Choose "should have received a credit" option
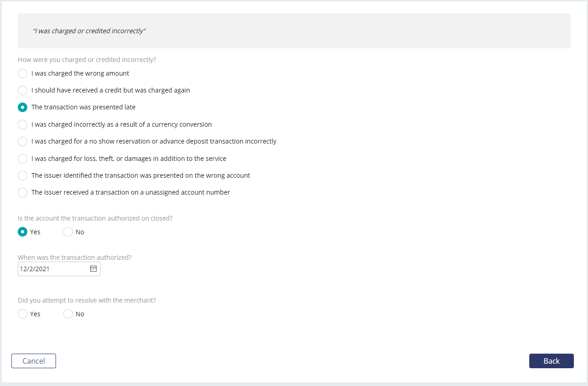The height and width of the screenshot is (386, 588). 22,91
